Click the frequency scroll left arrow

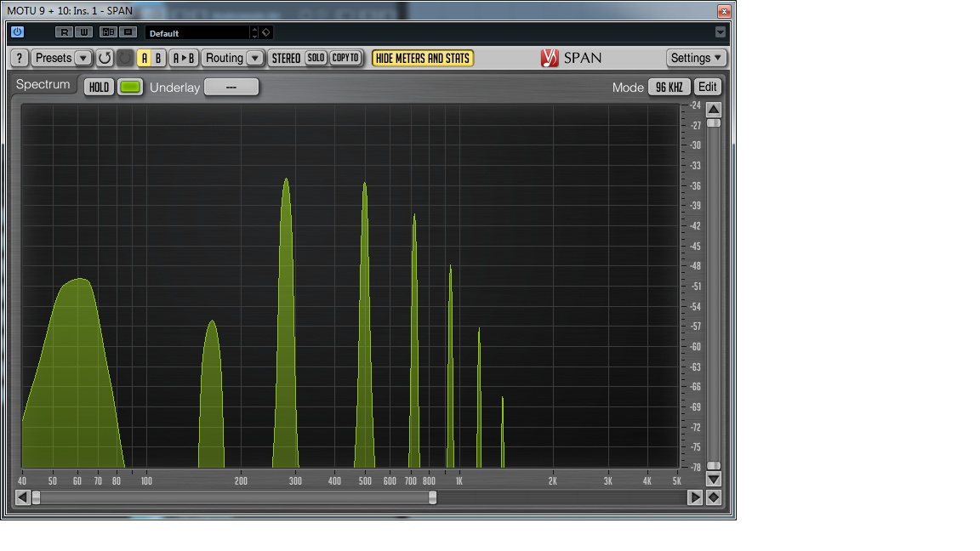pos(22,497)
